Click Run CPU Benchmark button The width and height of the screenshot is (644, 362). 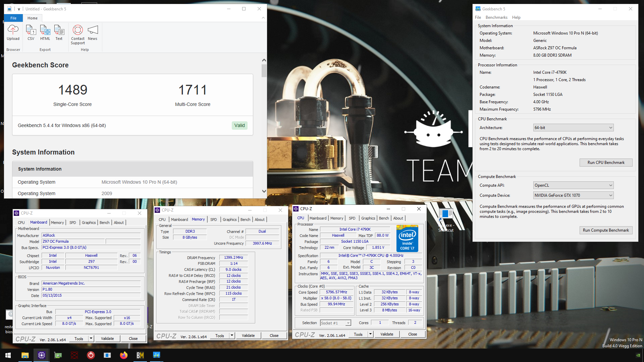[606, 163]
